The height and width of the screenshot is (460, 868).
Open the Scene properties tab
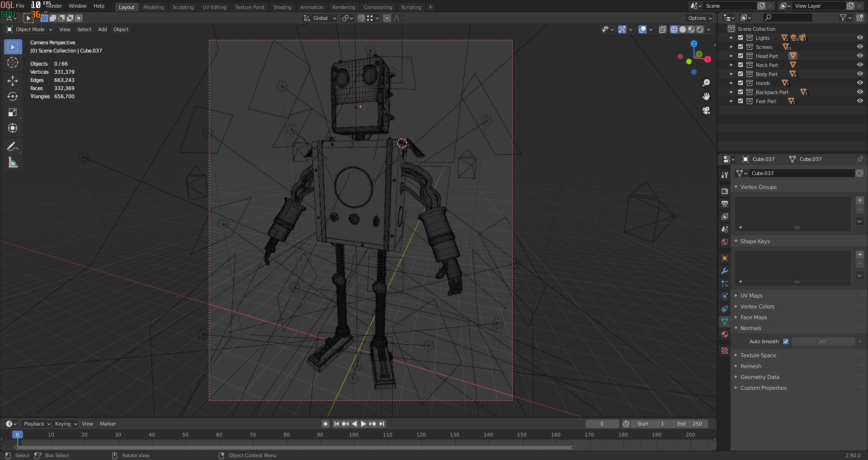pyautogui.click(x=725, y=229)
